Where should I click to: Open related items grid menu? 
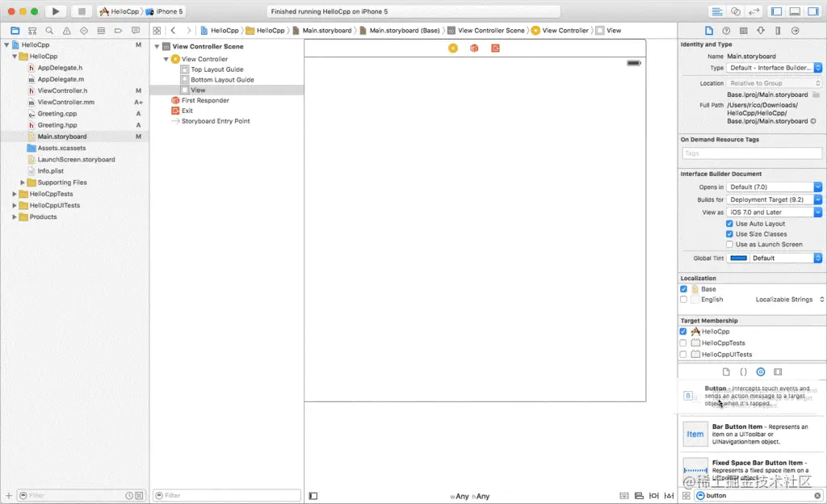tap(157, 31)
